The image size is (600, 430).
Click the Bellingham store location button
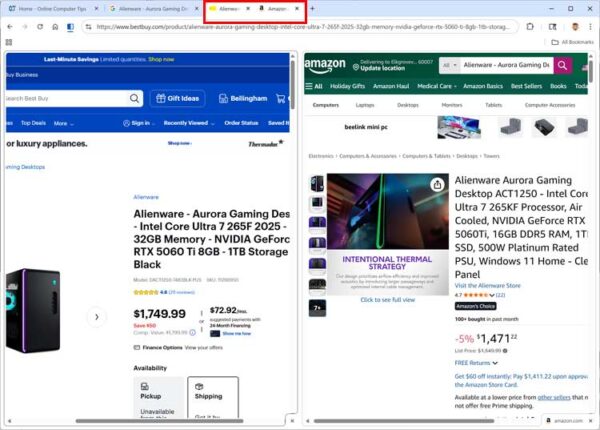(243, 98)
